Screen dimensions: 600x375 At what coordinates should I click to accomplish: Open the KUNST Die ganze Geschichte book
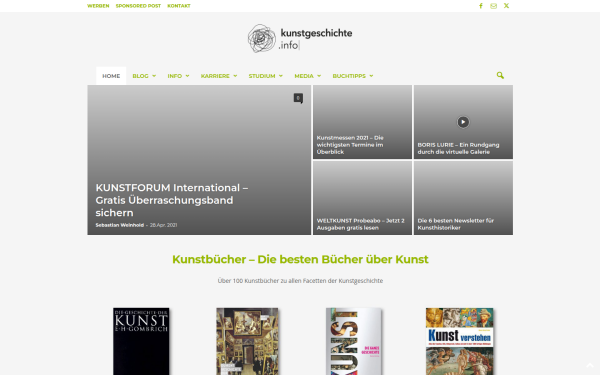click(x=354, y=341)
